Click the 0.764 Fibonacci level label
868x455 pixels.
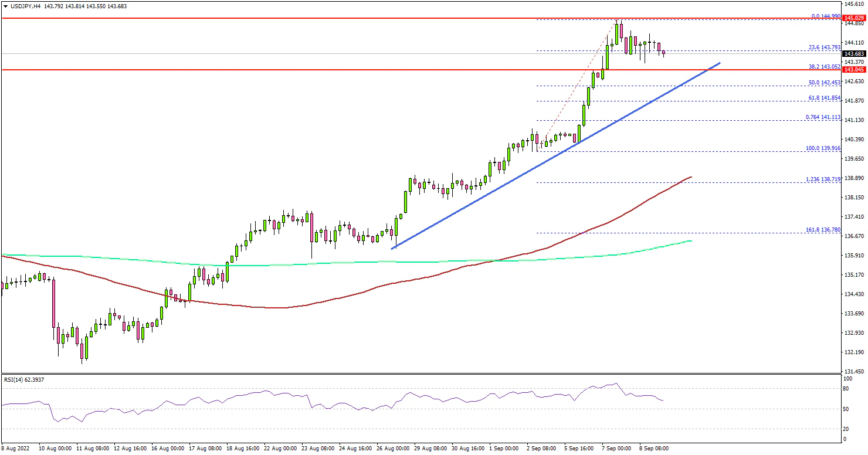coord(823,117)
